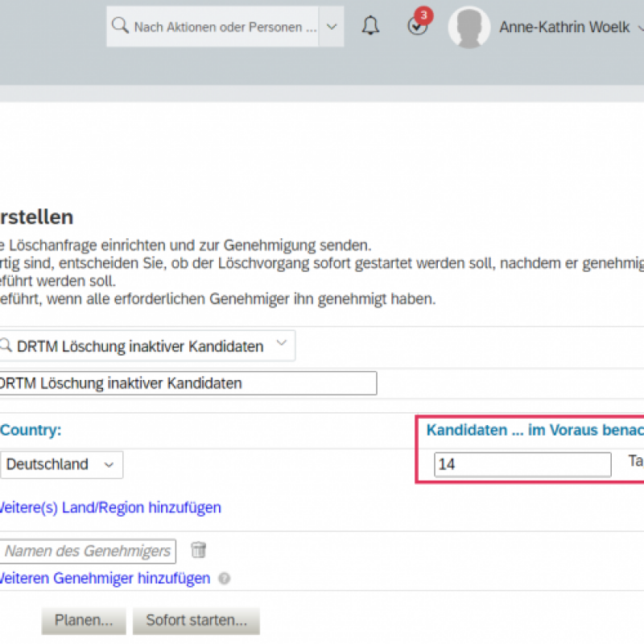
Task: Click the Namen des Genehmigers input field
Action: tap(87, 551)
